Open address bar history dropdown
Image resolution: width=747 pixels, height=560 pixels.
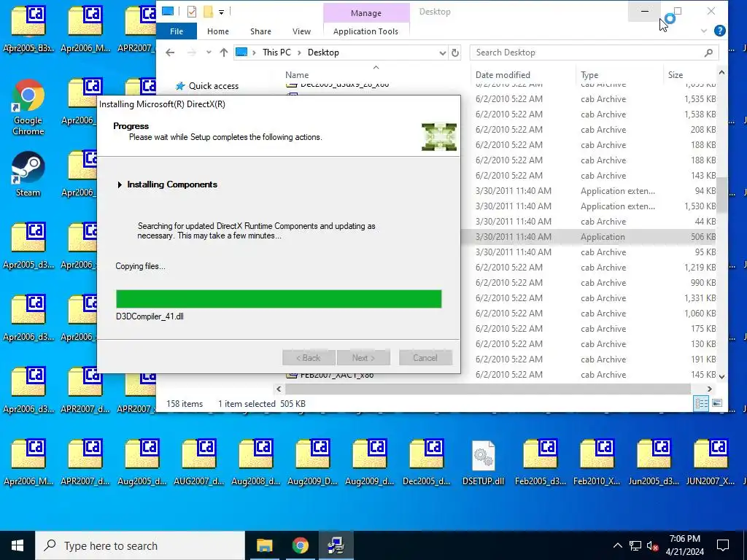pos(443,52)
